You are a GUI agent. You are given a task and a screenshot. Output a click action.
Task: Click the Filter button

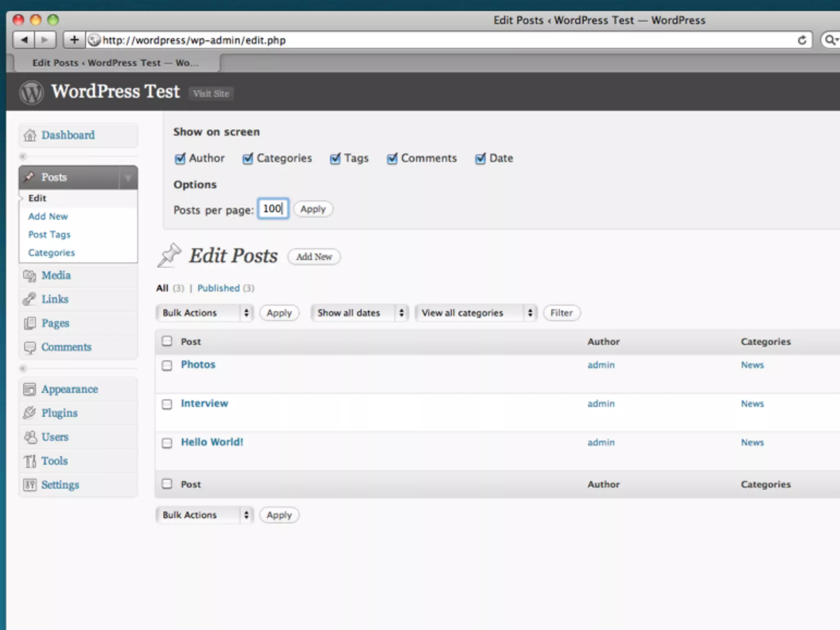[561, 313]
